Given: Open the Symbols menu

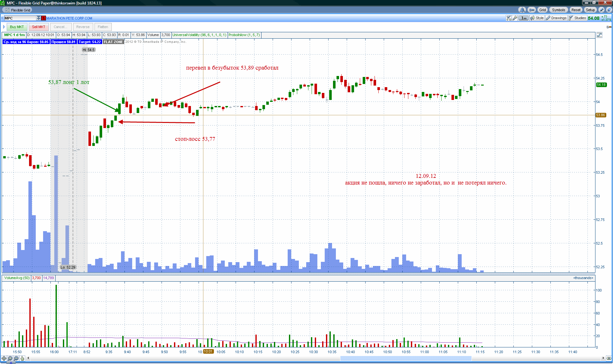Looking at the screenshot, I should [x=558, y=10].
